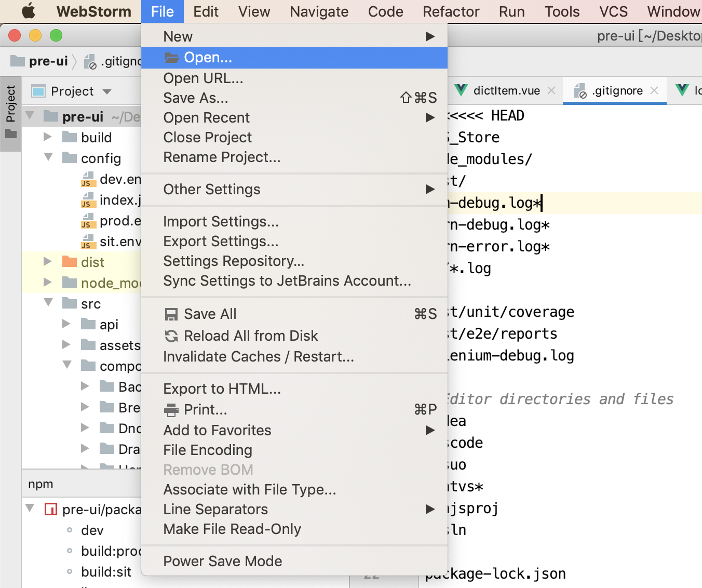This screenshot has width=702, height=588.
Task: Open the Edit menu
Action: pyautogui.click(x=206, y=11)
